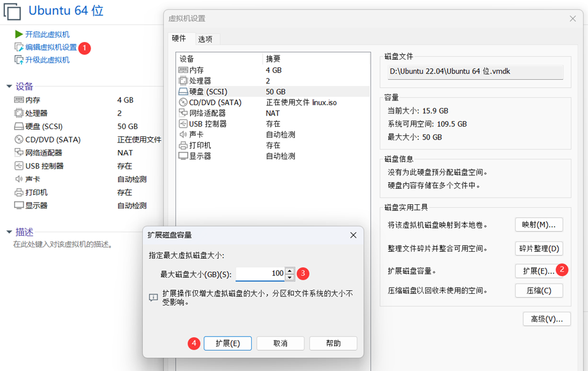Click the edit virtual machine settings icon
The image size is (588, 371).
click(x=19, y=48)
